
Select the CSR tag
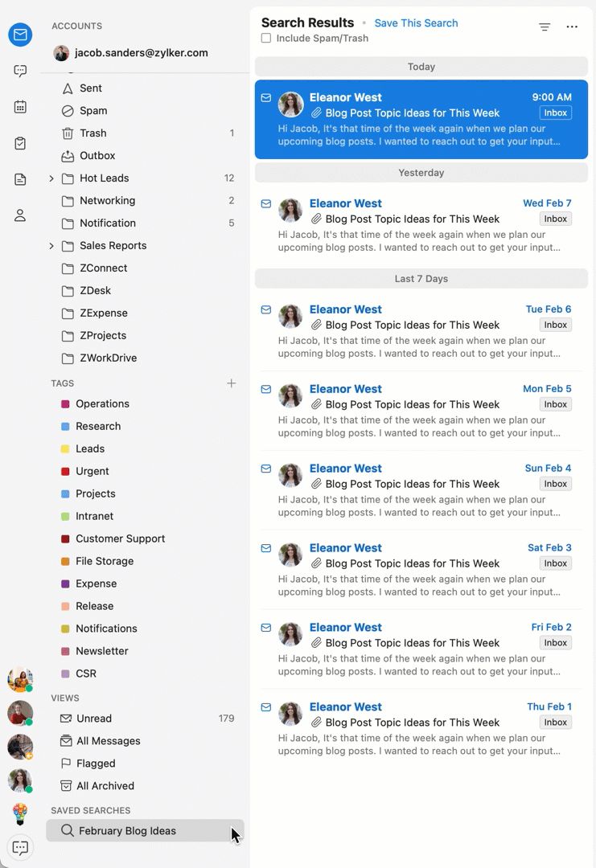[145, 674]
